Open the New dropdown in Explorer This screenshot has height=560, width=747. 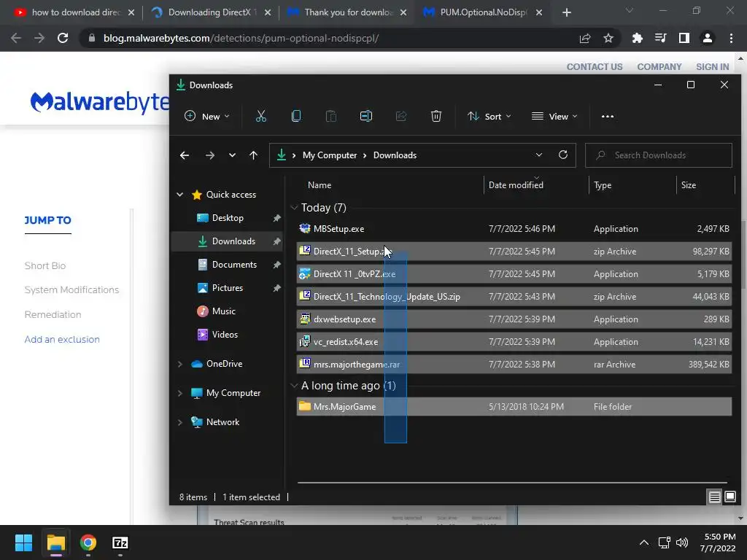207,116
